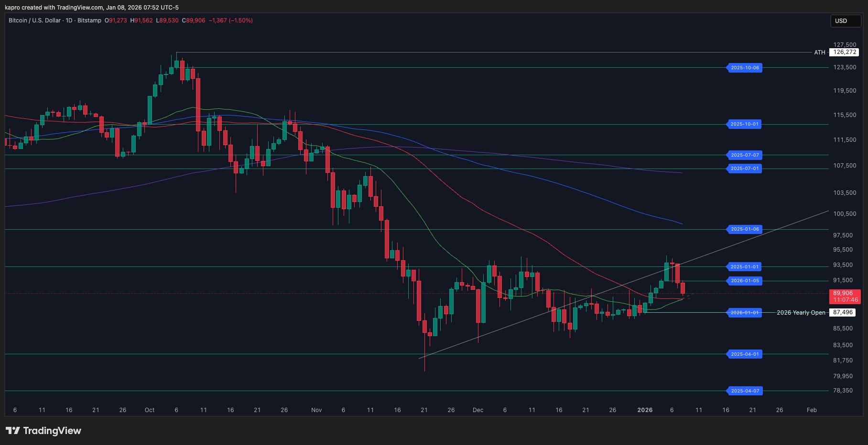
Task: Select the 2025-07-07 level marker
Action: point(744,155)
